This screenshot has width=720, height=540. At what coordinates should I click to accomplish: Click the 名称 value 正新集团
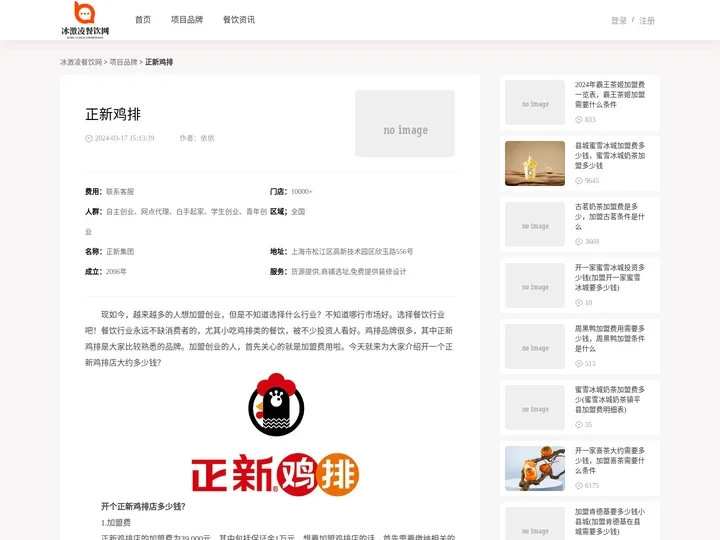120,252
